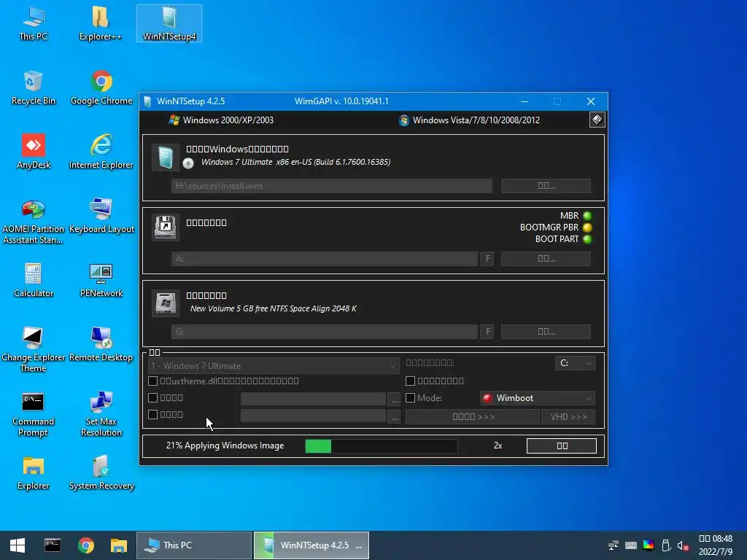Click browse button beside install.wim path
Viewport: 747px width, 560px height.
[546, 186]
